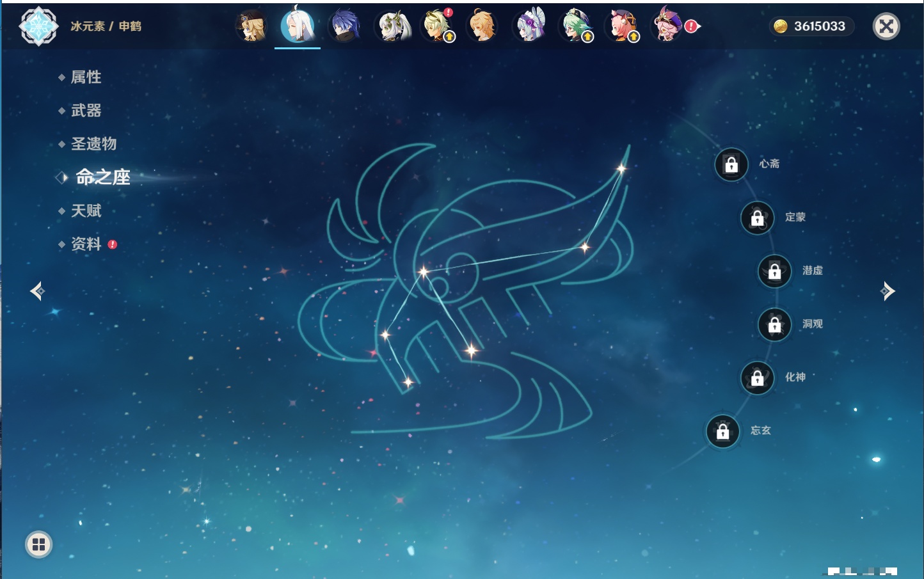Pick the pink-haired Diona avatar
Image resolution: width=924 pixels, height=579 pixels.
621,26
